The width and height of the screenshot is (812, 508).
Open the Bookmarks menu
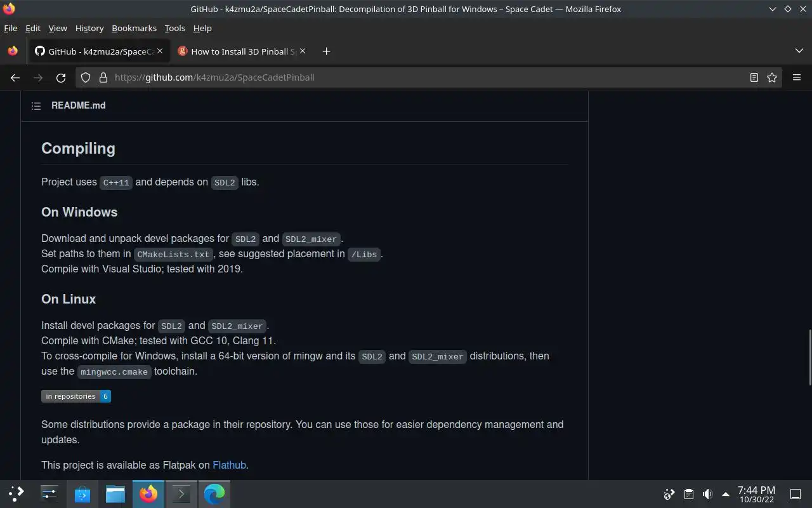[x=134, y=29]
